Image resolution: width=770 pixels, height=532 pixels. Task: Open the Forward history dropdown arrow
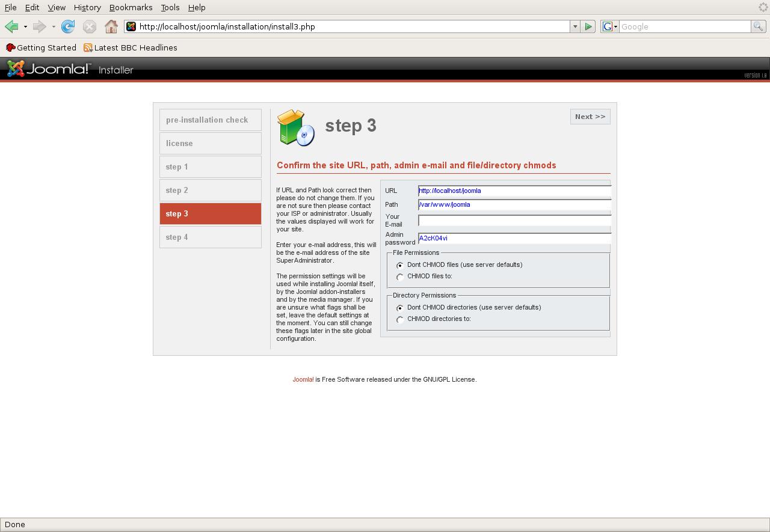click(x=54, y=26)
